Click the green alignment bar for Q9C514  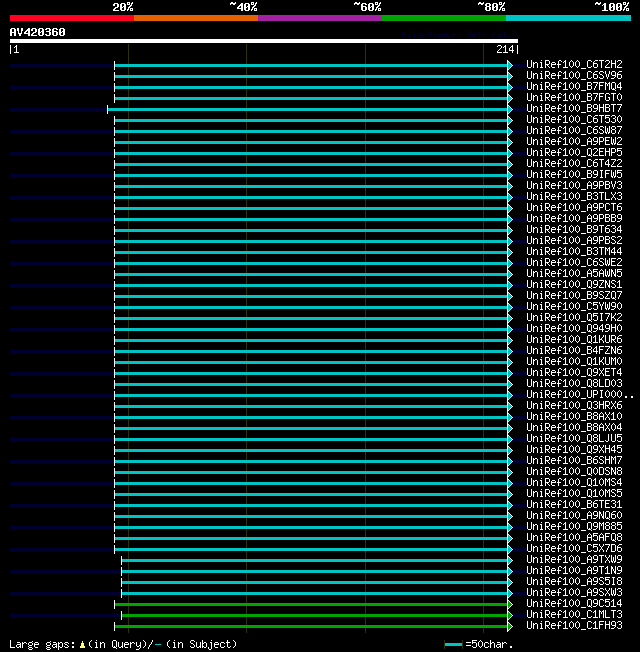(x=312, y=605)
